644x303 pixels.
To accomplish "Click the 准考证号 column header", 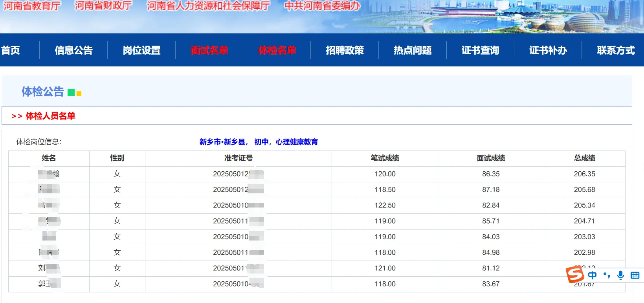I will [239, 158].
